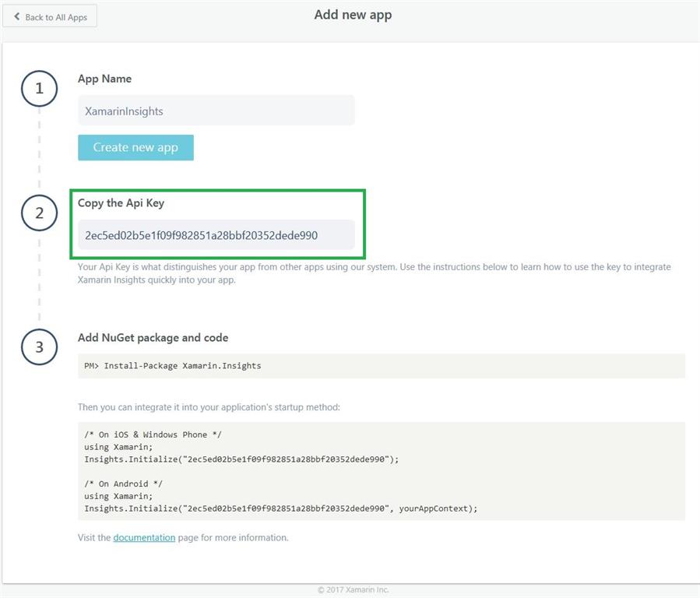Click the step 3 circle indicator
The height and width of the screenshot is (598, 700).
pyautogui.click(x=39, y=347)
